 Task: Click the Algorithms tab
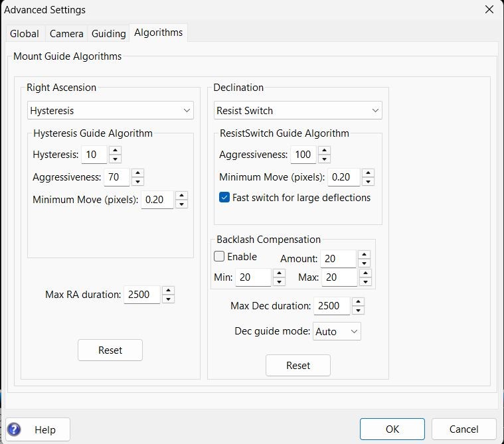click(x=159, y=33)
